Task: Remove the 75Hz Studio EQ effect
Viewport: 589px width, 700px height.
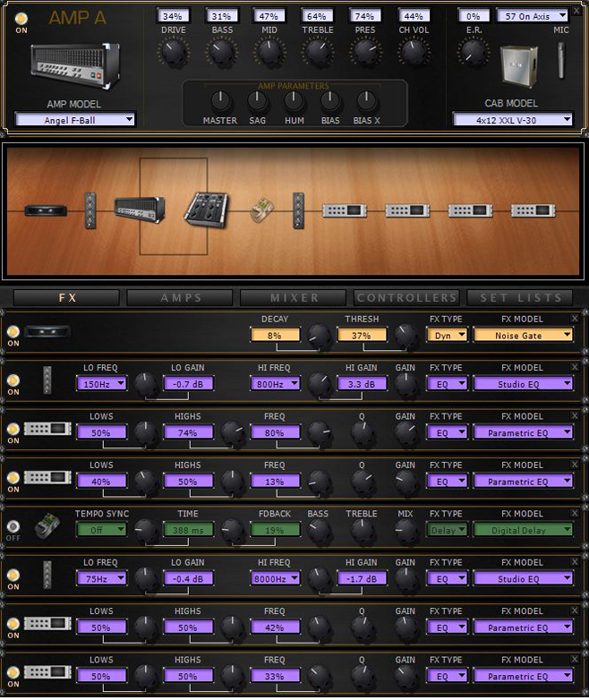Action: tap(575, 561)
